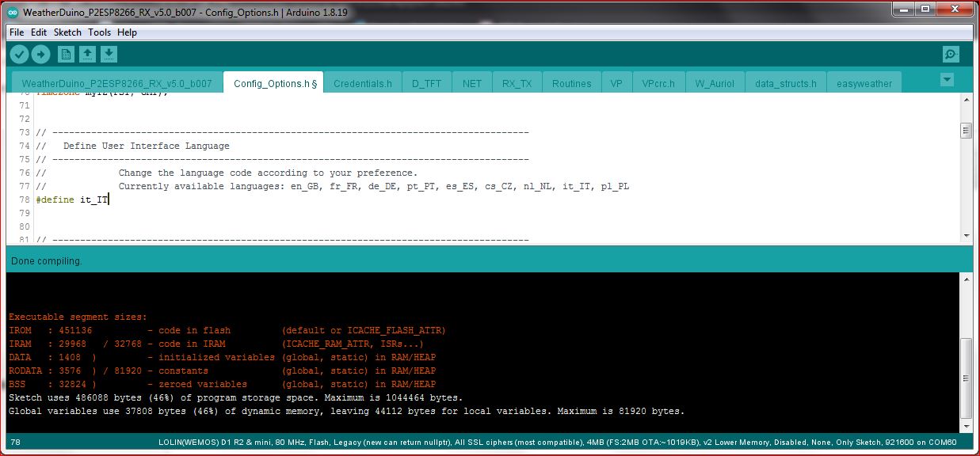980x456 pixels.
Task: Switch to the D_TFT tab
Action: coord(426,84)
